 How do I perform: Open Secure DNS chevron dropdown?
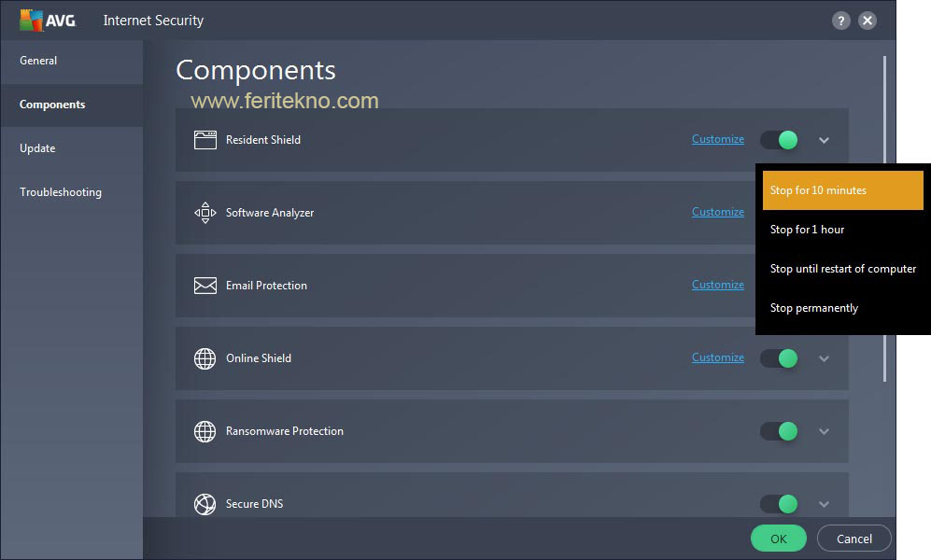point(824,505)
